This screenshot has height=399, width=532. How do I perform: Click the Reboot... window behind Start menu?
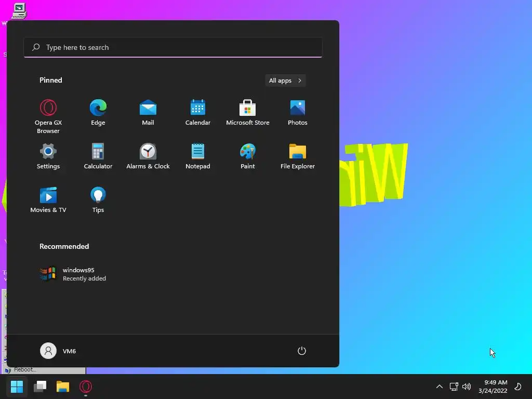pyautogui.click(x=44, y=370)
